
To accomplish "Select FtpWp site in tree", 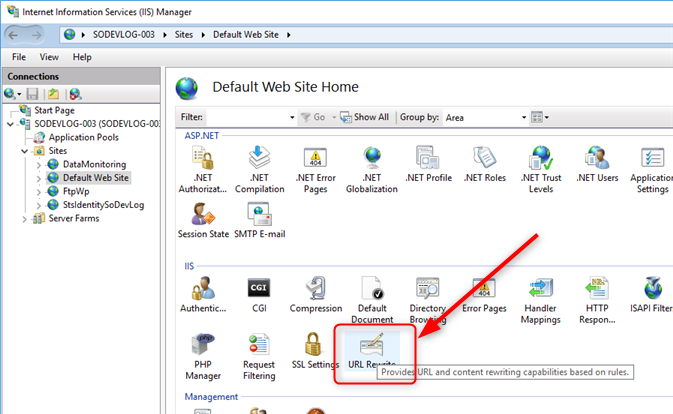I will click(76, 191).
